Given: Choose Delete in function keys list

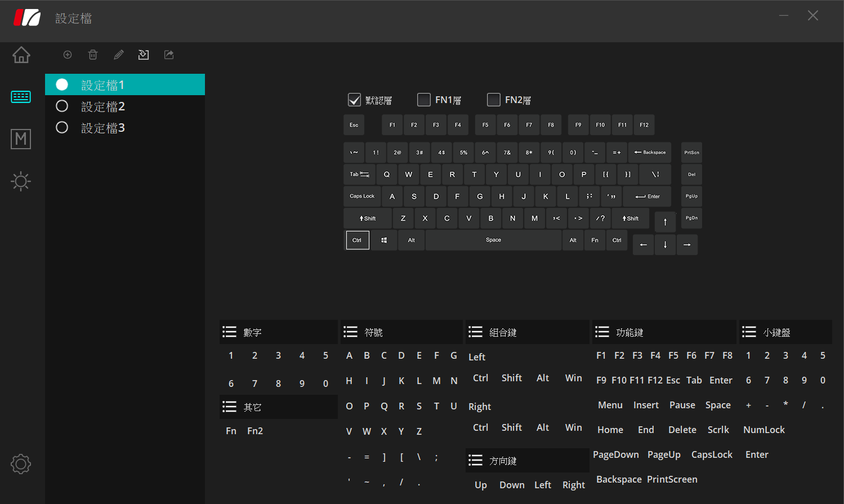Looking at the screenshot, I should point(682,430).
